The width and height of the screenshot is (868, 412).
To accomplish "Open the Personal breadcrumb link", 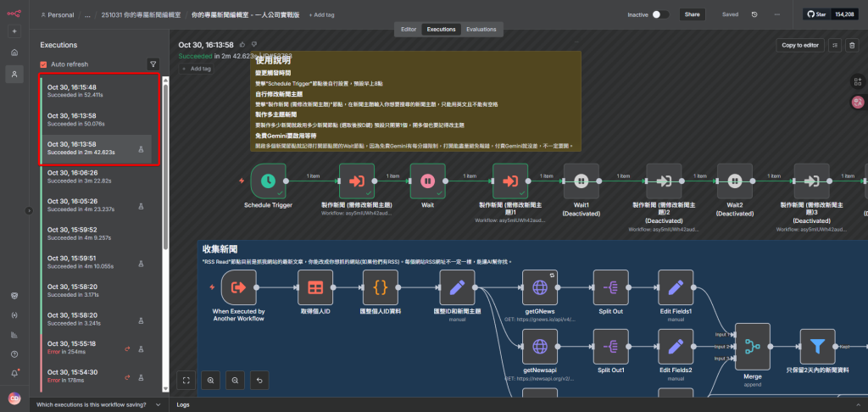I will coord(58,15).
